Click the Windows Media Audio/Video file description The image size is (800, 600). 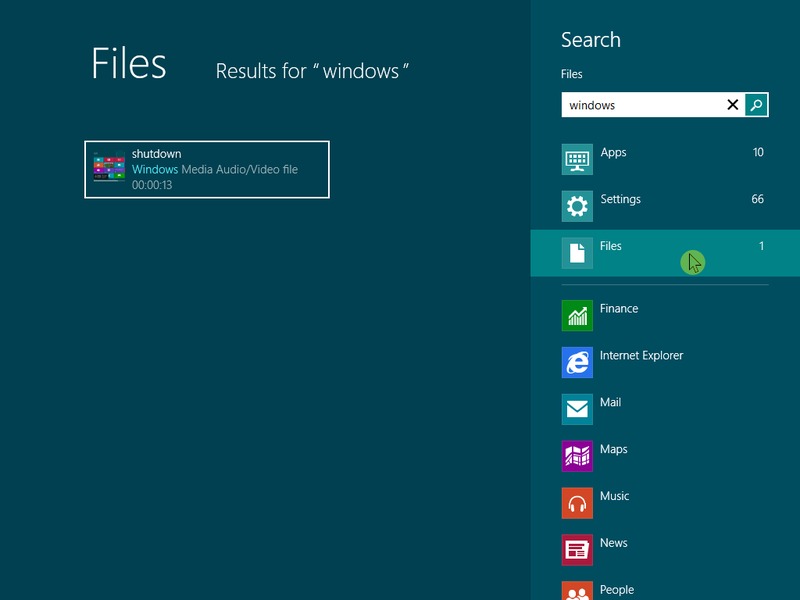tap(215, 169)
